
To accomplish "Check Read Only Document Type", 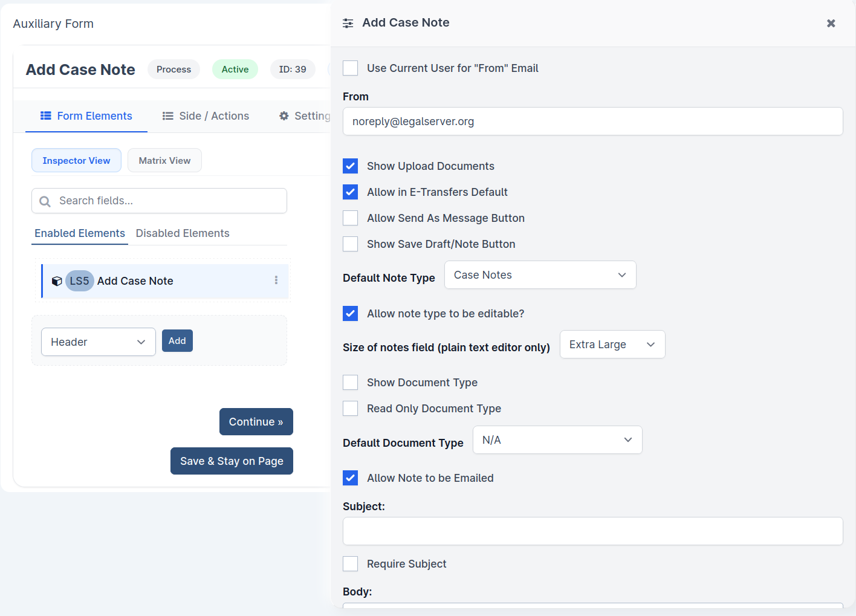I will 351,408.
